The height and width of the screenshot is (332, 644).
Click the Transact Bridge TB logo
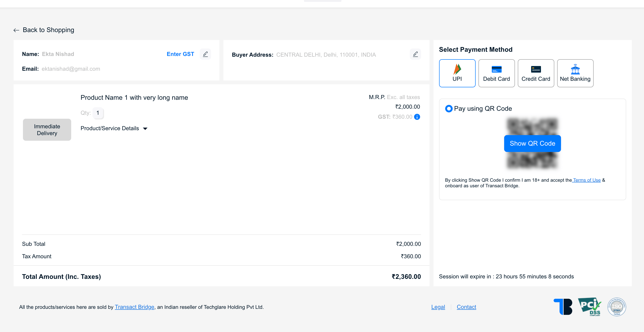coord(563,306)
